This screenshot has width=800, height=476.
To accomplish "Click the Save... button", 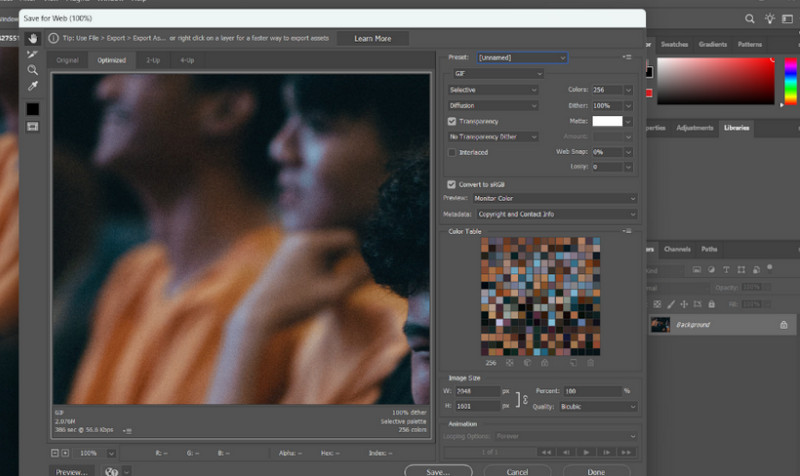I will pos(438,471).
